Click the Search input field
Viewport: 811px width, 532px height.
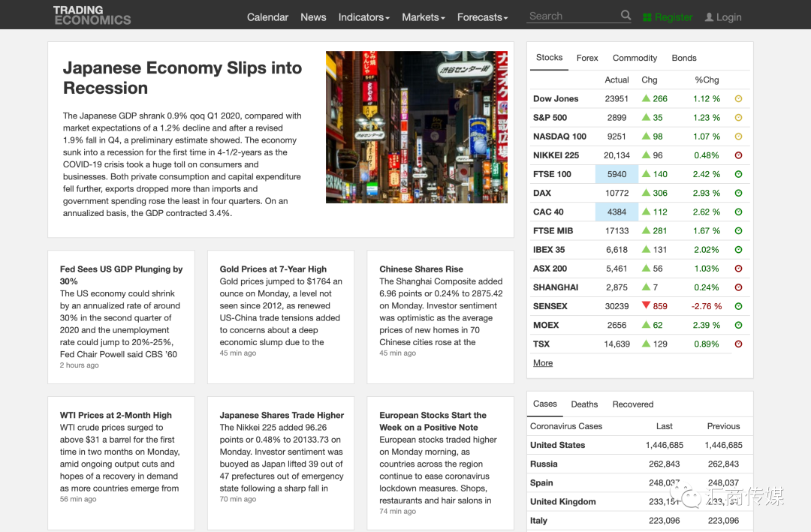(573, 16)
